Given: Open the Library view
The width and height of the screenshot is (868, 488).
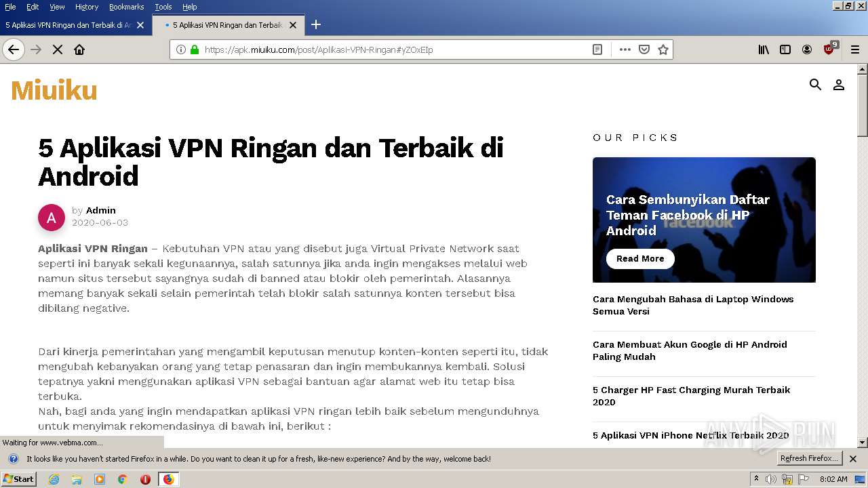Looking at the screenshot, I should 764,49.
